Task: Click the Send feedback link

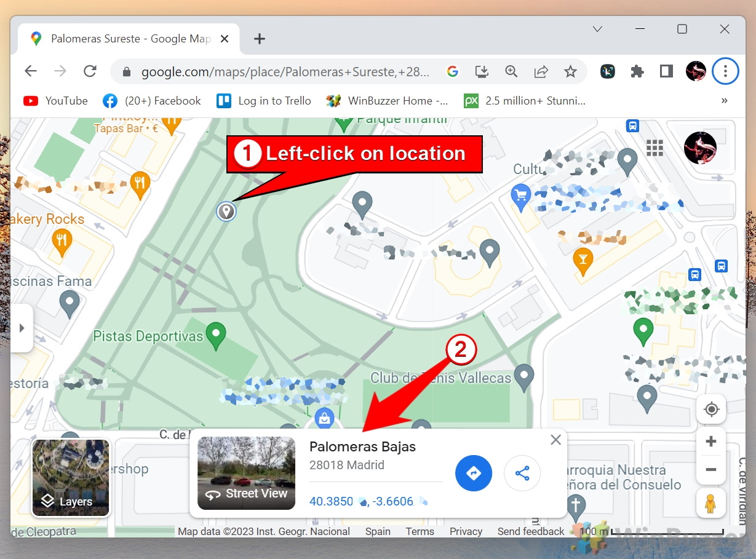Action: point(530,531)
